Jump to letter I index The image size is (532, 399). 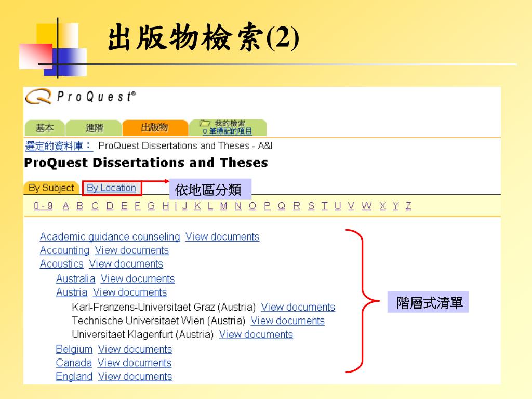click(176, 206)
